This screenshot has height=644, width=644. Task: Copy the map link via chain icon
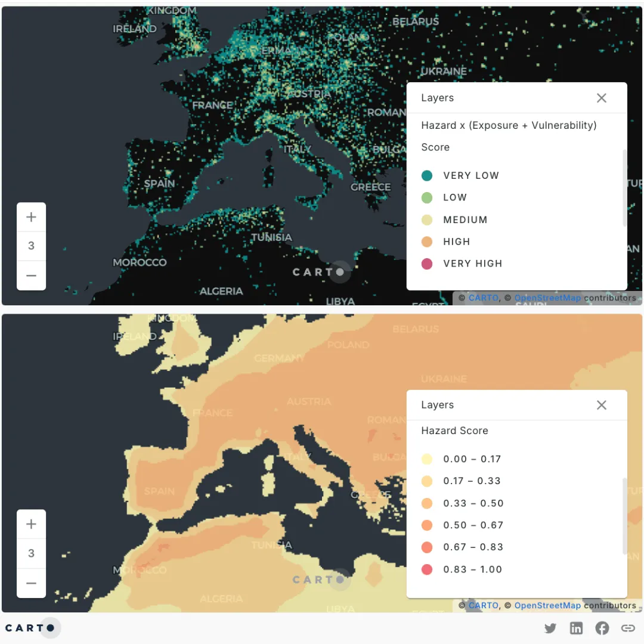[x=628, y=628]
